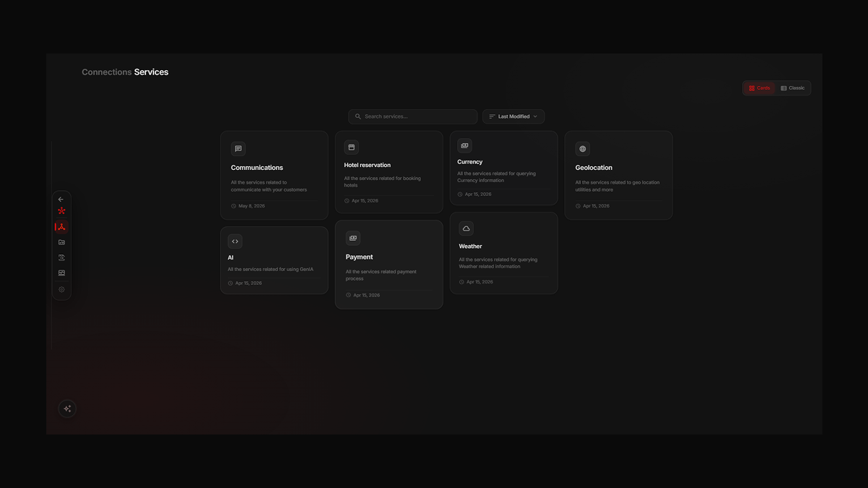Image resolution: width=868 pixels, height=488 pixels.
Task: Open the dashboard panel icon above the gear
Action: point(61,273)
